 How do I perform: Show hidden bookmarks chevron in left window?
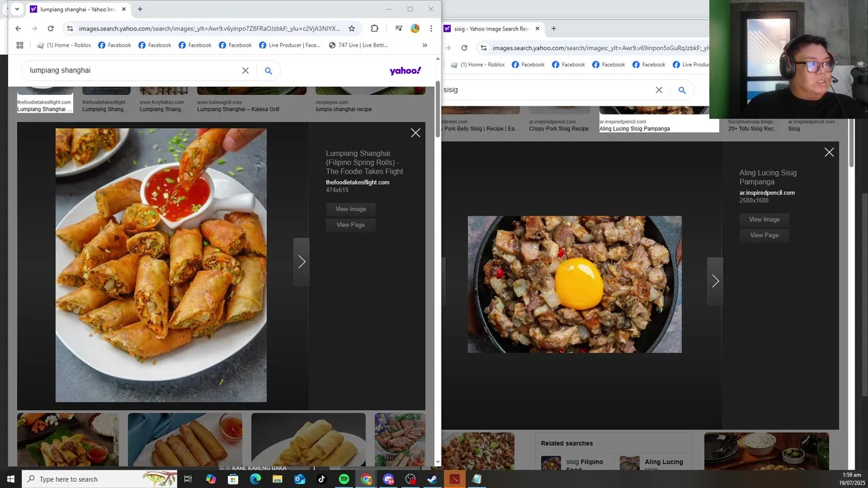click(425, 45)
